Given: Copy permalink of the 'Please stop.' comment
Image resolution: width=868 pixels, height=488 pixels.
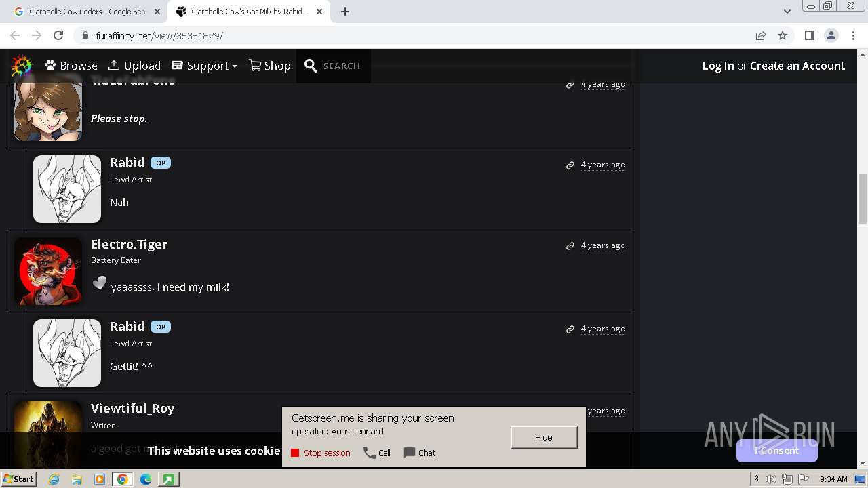Looking at the screenshot, I should point(570,85).
